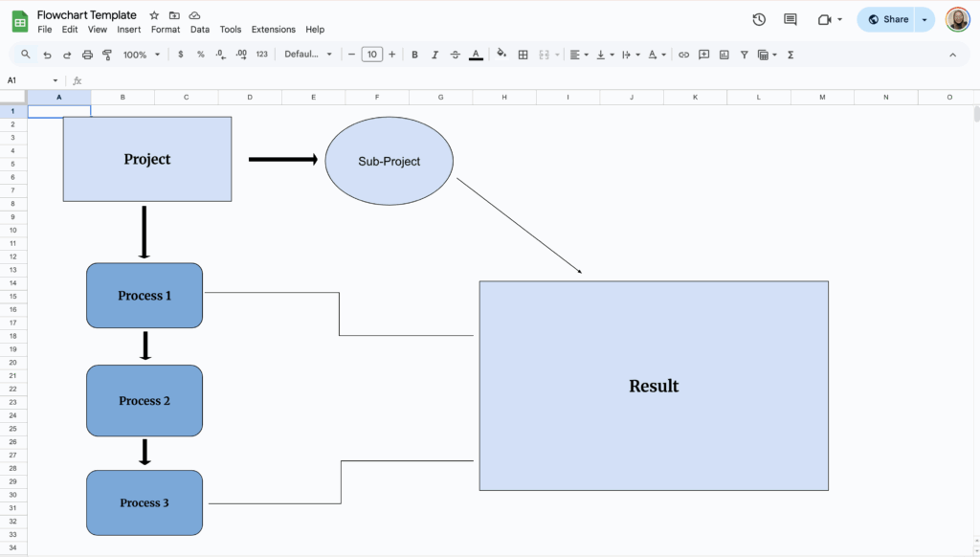The width and height of the screenshot is (980, 557).
Task: Toggle strikethrough formatting
Action: click(x=455, y=55)
